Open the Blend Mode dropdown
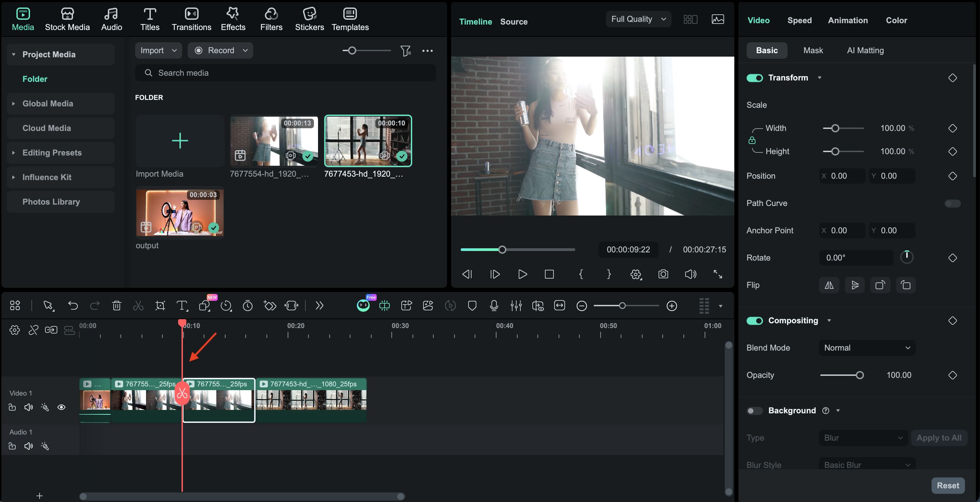 (x=867, y=348)
